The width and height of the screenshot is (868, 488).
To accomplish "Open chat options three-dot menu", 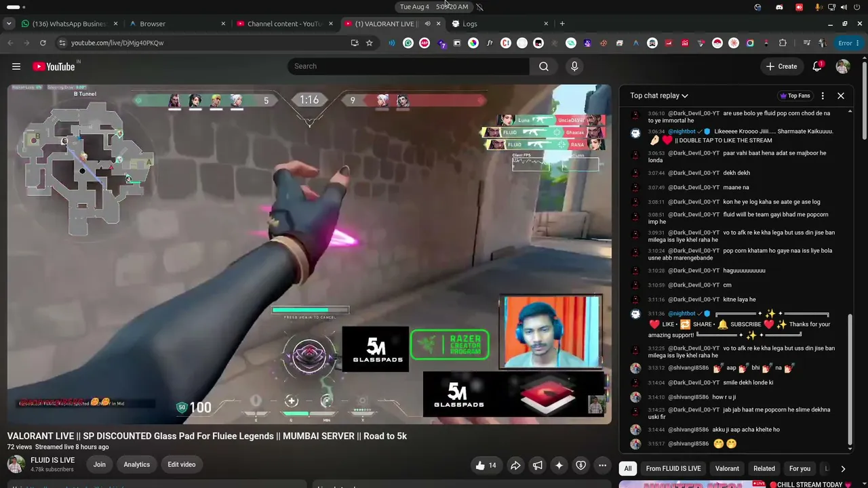I will (x=823, y=96).
